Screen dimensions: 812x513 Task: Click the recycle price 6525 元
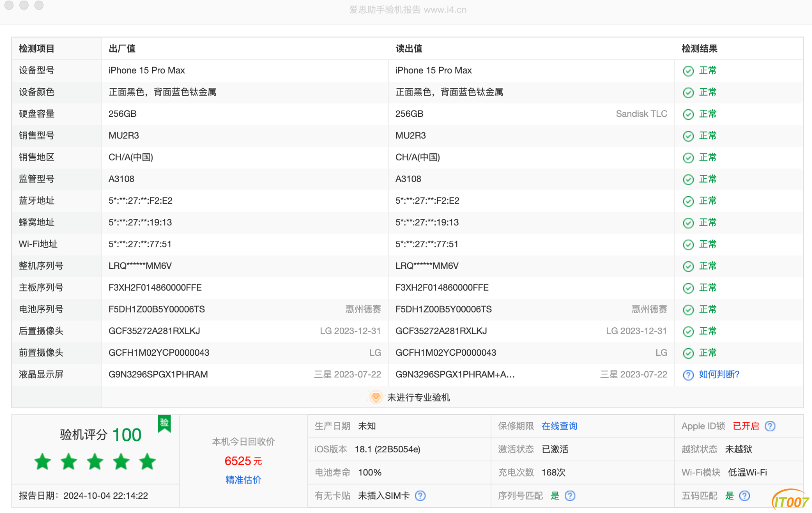[x=243, y=461]
